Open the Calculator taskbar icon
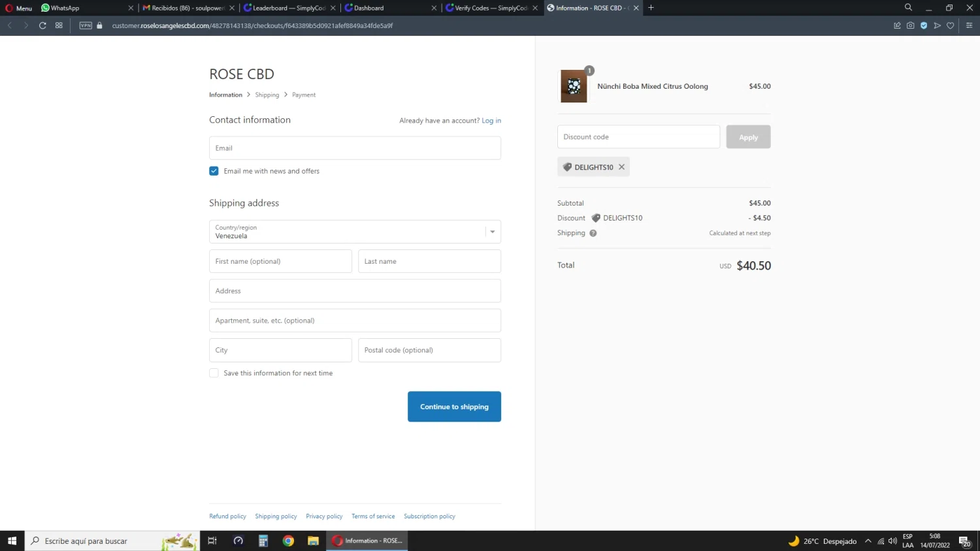Screen dimensions: 980x551 click(263, 541)
